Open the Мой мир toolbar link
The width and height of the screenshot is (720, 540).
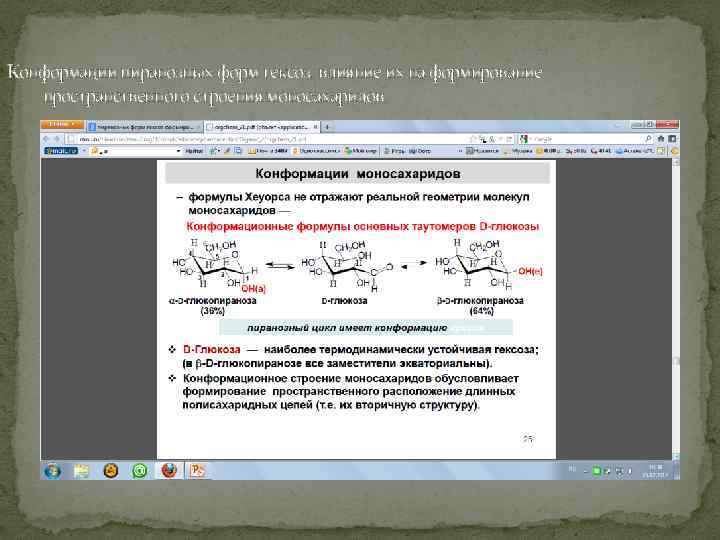tap(361, 151)
